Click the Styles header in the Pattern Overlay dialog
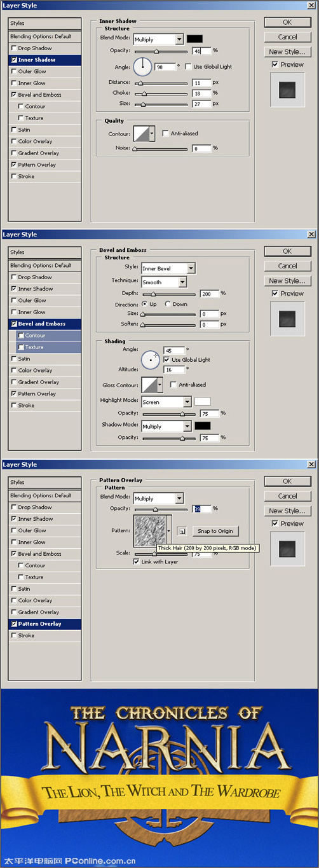This screenshot has width=319, height=868. [45, 483]
